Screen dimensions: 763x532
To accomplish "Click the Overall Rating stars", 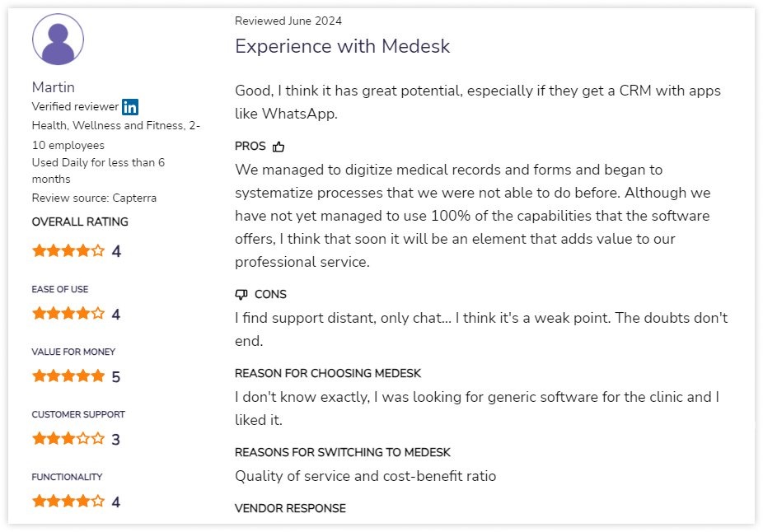I will (68, 251).
